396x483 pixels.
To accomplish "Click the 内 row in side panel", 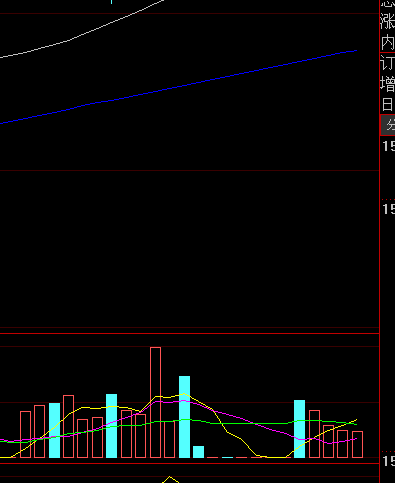I will click(388, 43).
